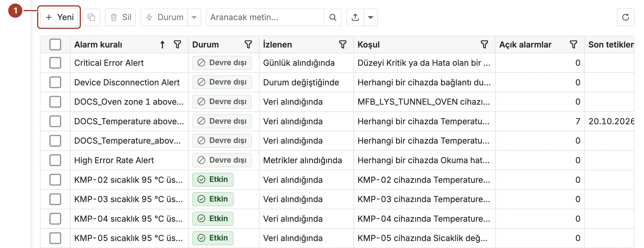Check the Device Disconnection Alert row checkbox
644x248 pixels.
(x=55, y=82)
